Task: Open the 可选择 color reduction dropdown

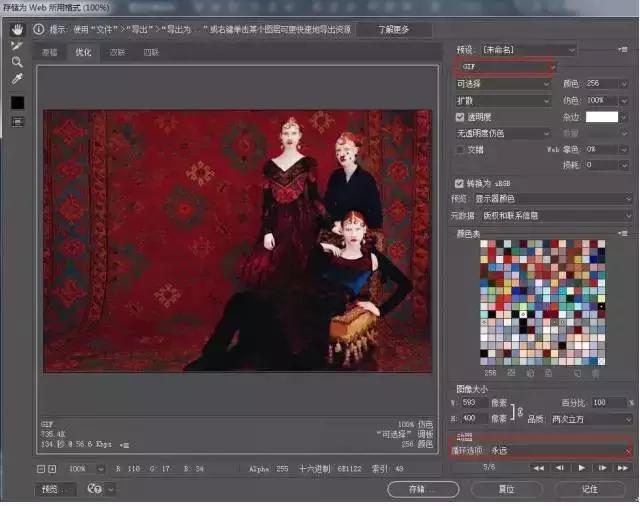Action: point(503,84)
